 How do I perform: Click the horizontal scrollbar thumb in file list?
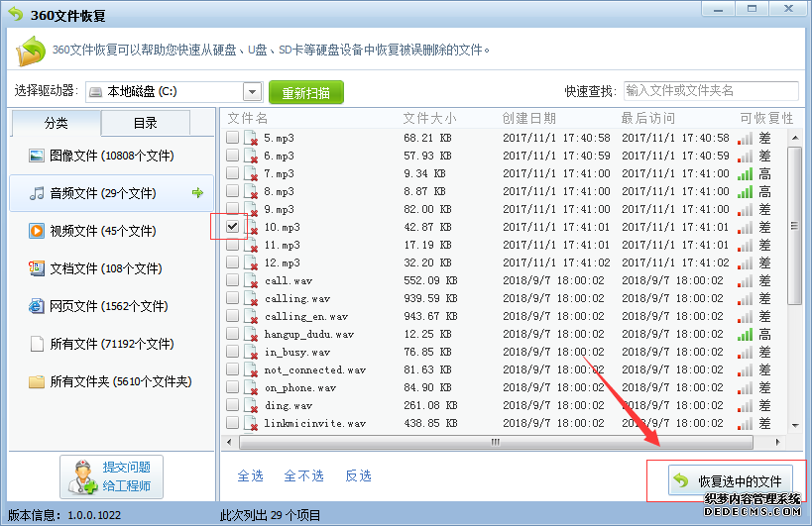pyautogui.click(x=496, y=443)
